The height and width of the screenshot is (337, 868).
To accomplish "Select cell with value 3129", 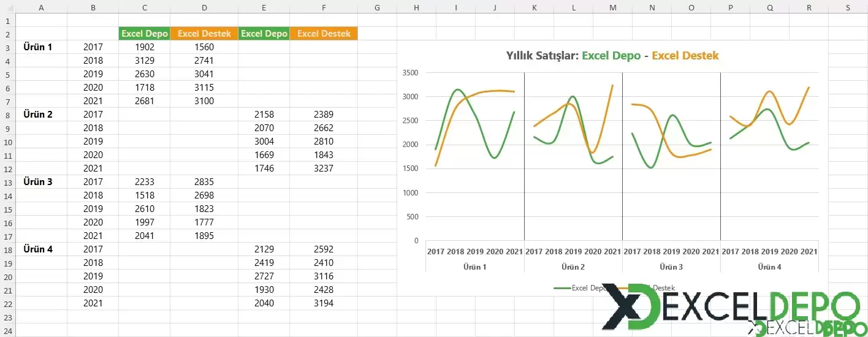I will pyautogui.click(x=144, y=61).
